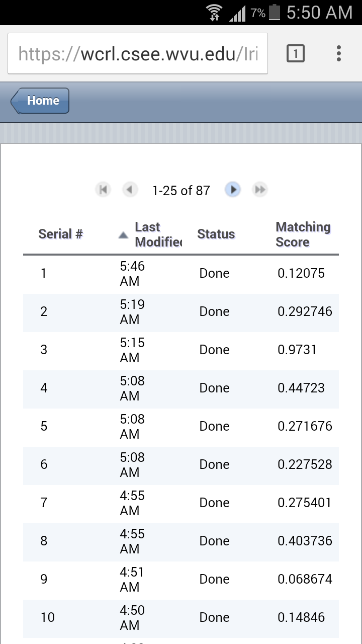Image resolution: width=362 pixels, height=644 pixels.
Task: Open browser tab switcher showing 1
Action: pyautogui.click(x=296, y=53)
